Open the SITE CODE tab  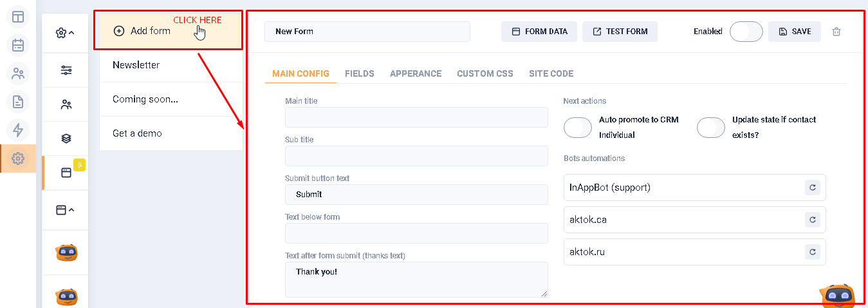[551, 73]
